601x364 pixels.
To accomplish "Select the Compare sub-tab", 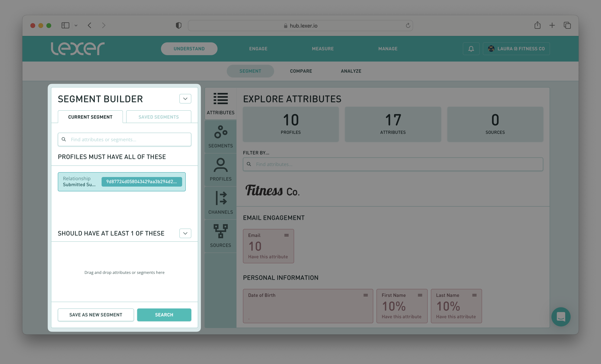I will 301,71.
